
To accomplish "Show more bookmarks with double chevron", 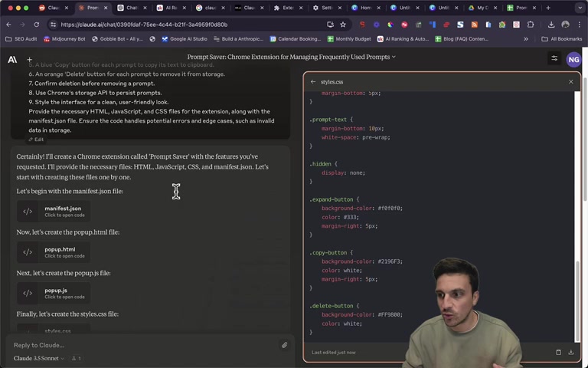I will (526, 39).
